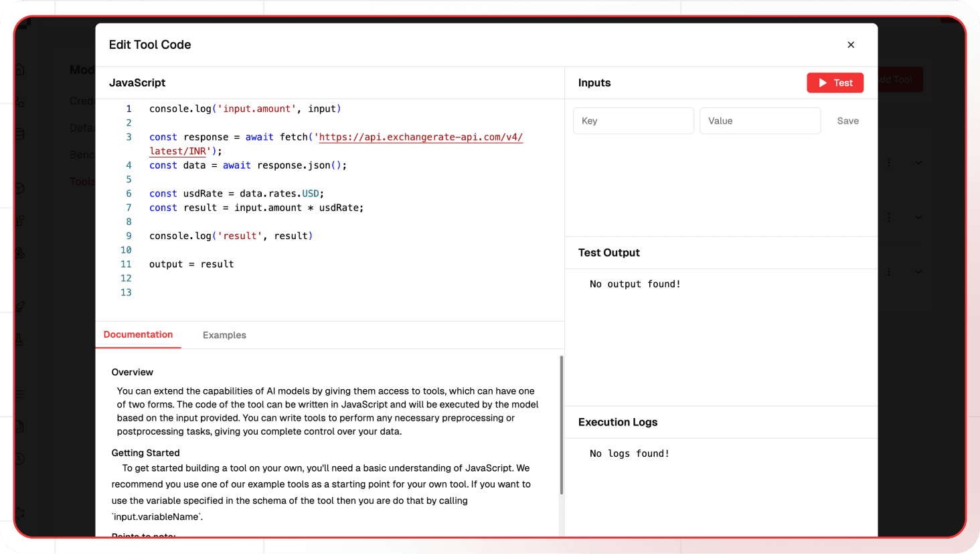Image resolution: width=980 pixels, height=554 pixels.
Task: Focus the Value input field
Action: click(760, 121)
